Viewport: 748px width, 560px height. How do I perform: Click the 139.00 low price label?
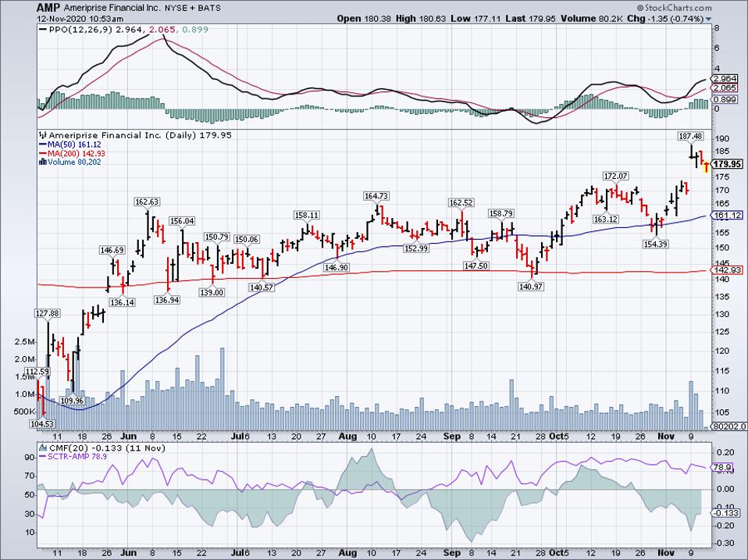tap(212, 292)
